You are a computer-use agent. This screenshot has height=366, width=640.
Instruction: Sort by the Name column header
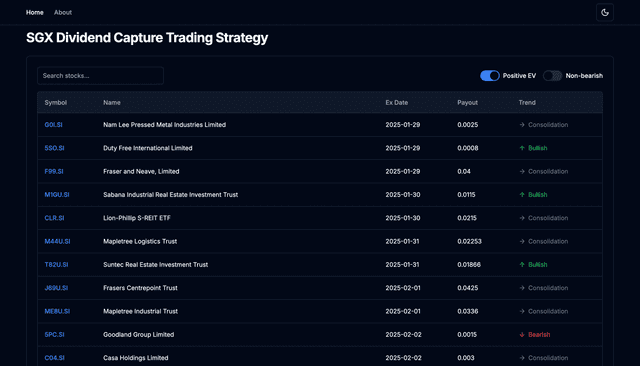pos(112,103)
